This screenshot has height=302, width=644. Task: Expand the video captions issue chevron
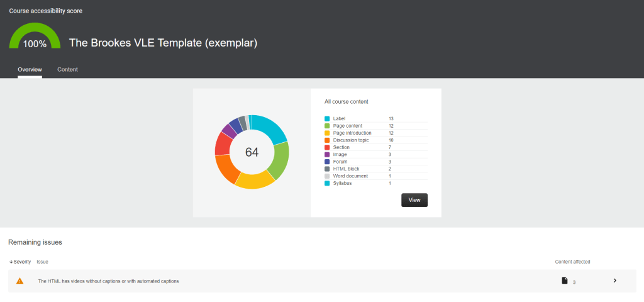tap(615, 281)
